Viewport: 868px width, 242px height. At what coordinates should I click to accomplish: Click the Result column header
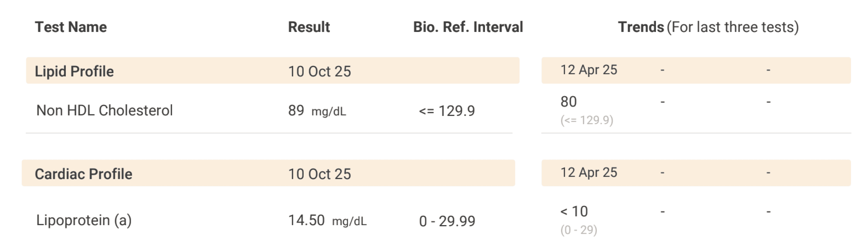point(309,27)
